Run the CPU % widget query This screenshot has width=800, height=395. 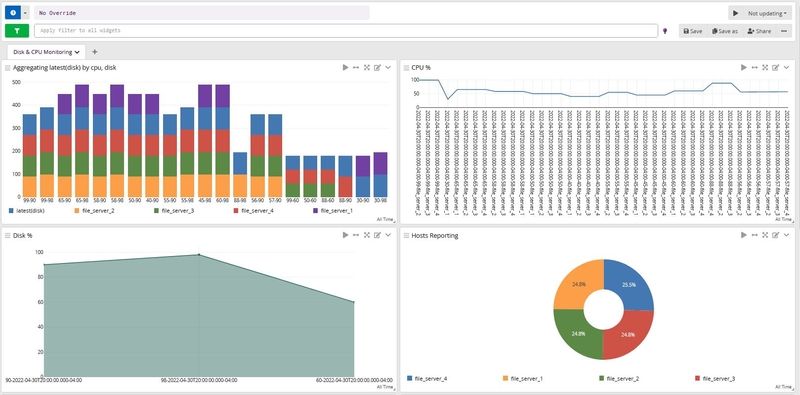point(744,67)
